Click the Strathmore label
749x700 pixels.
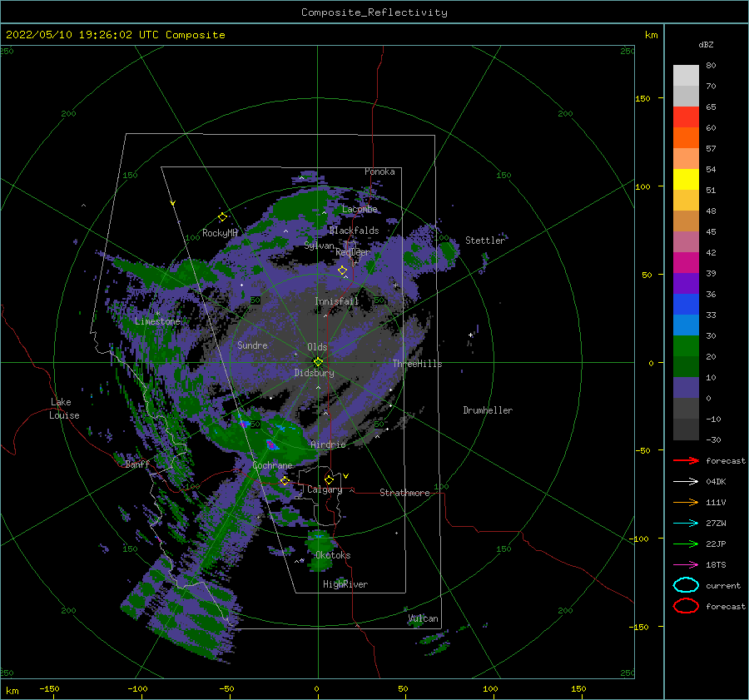point(404,493)
